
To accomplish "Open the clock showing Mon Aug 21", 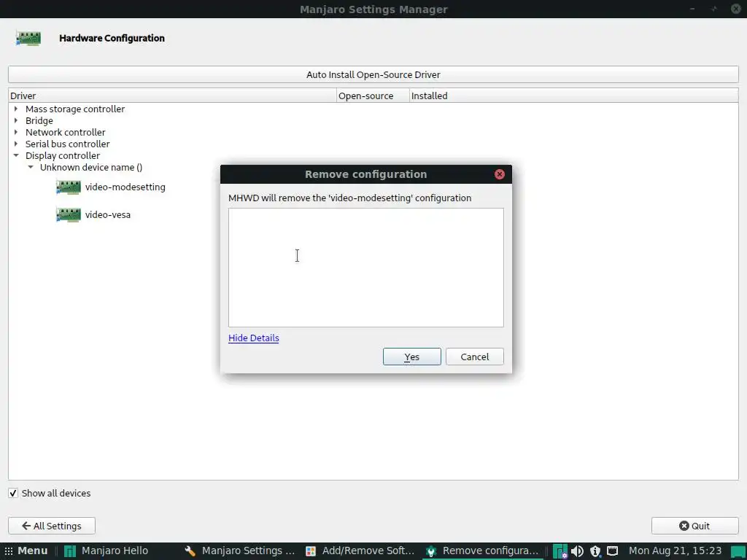I will (675, 551).
